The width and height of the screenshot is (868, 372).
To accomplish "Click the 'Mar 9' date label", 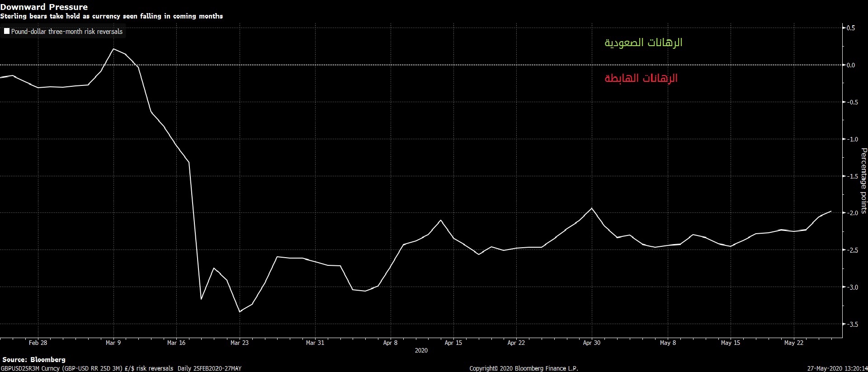I will click(x=113, y=343).
